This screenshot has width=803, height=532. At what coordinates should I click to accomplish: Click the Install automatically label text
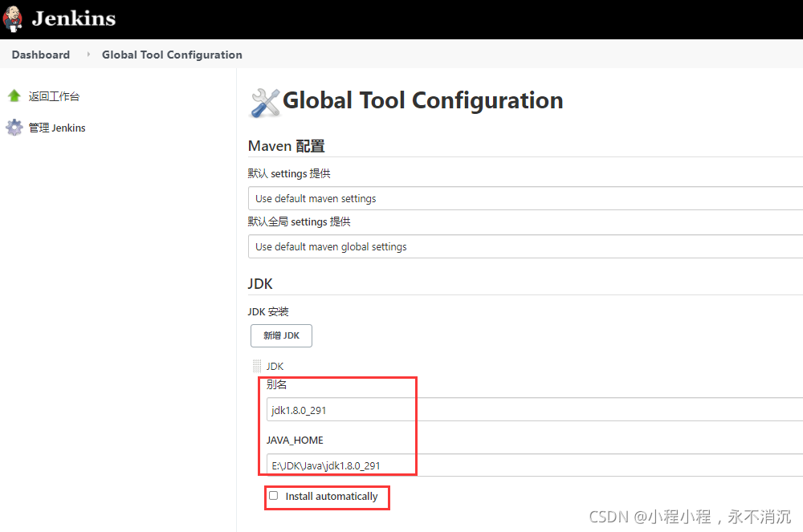pyautogui.click(x=332, y=496)
